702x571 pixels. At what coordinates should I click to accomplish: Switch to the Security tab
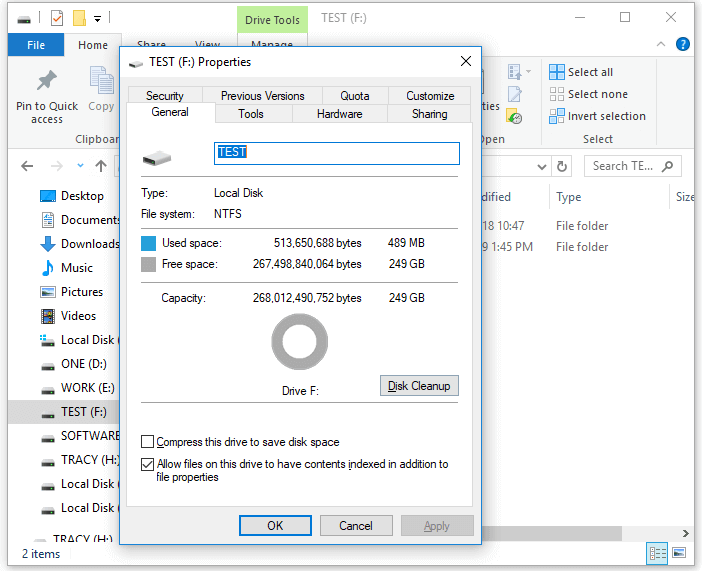164,96
